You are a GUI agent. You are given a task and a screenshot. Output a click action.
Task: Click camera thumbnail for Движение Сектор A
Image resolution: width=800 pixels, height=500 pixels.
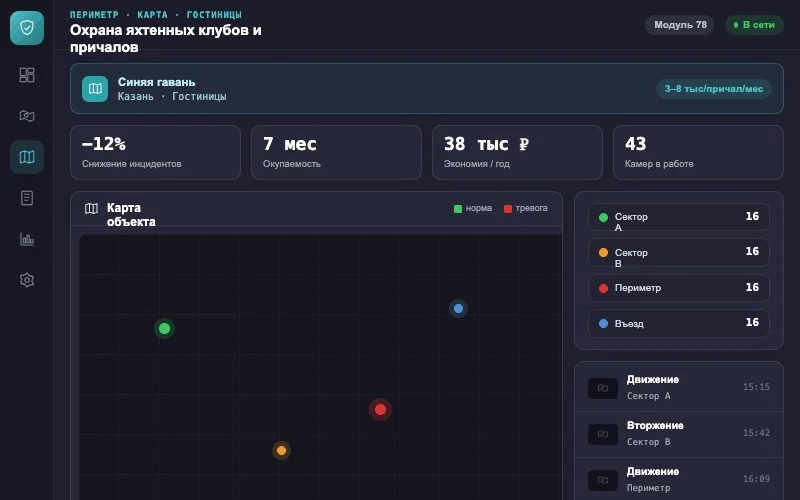pos(603,388)
